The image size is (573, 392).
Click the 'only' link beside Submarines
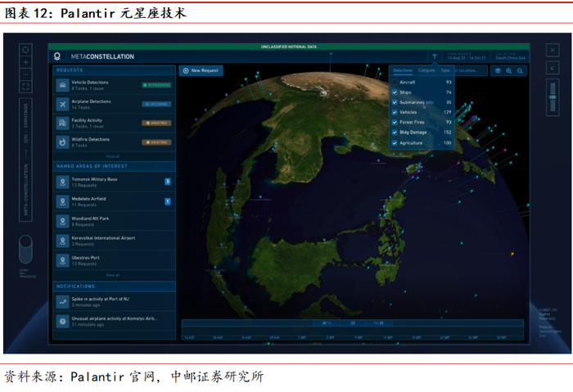tap(430, 102)
